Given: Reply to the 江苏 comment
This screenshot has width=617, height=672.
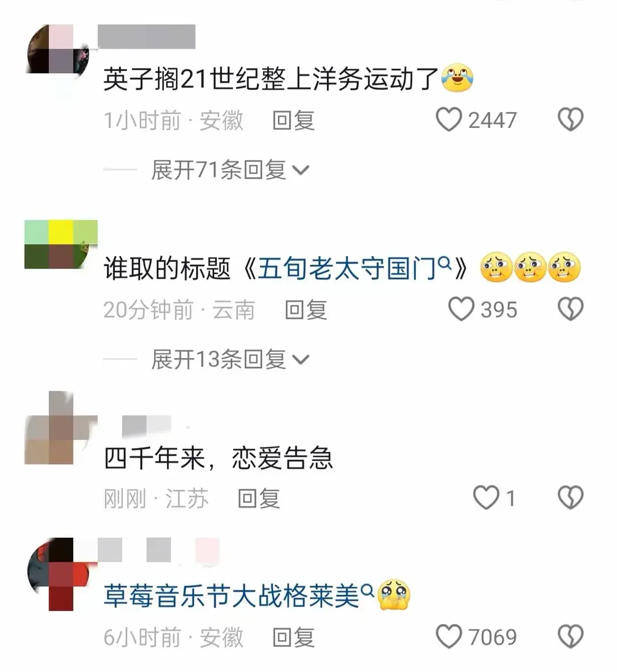Looking at the screenshot, I should (x=259, y=498).
